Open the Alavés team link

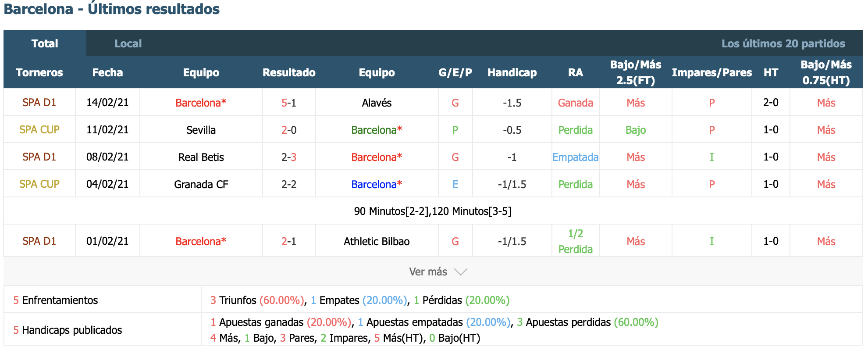(x=377, y=103)
